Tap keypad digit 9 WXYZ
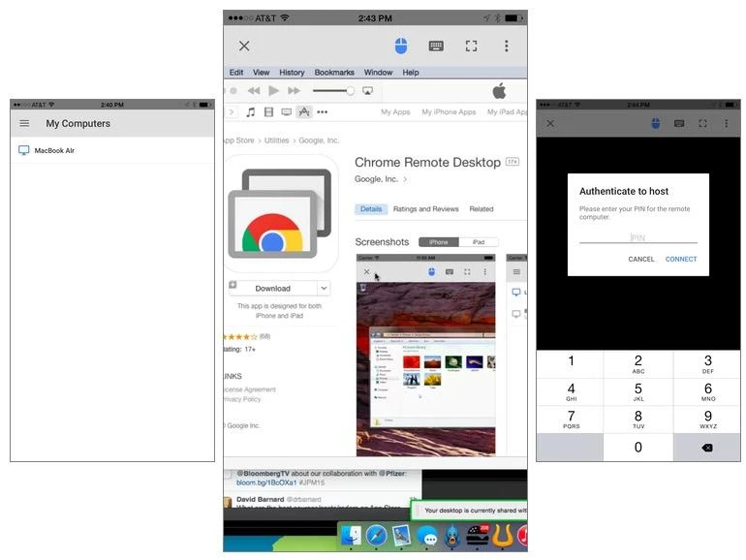 (707, 420)
